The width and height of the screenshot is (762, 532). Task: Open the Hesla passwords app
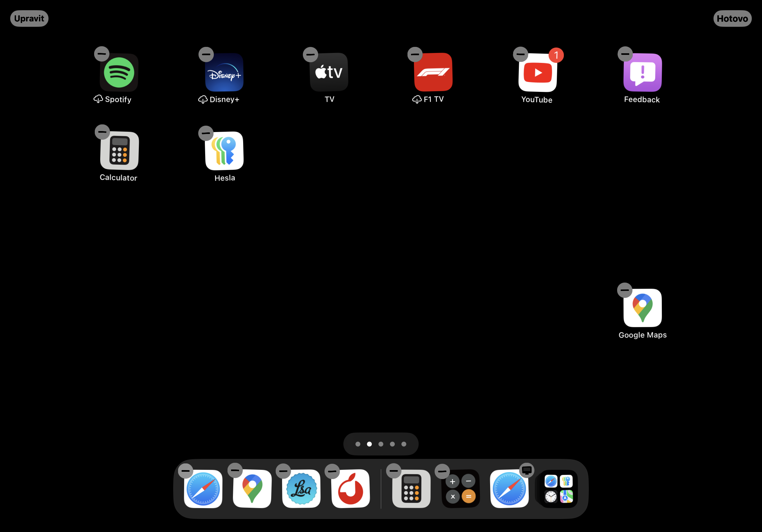pyautogui.click(x=224, y=151)
